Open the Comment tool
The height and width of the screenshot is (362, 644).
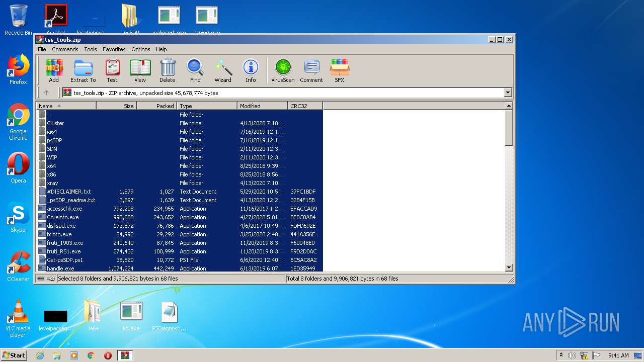[x=311, y=71]
